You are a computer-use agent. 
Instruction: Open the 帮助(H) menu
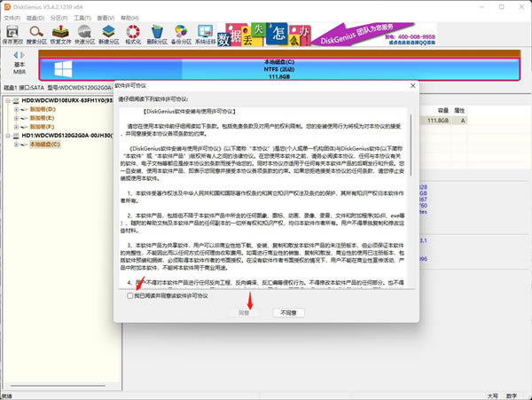[129, 18]
